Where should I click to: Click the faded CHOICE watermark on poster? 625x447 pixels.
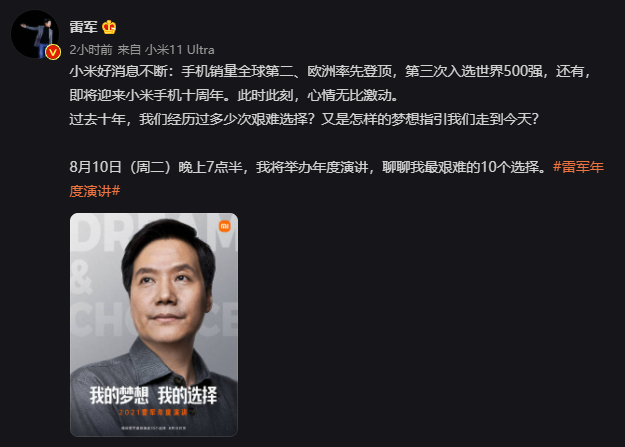[x=153, y=319]
